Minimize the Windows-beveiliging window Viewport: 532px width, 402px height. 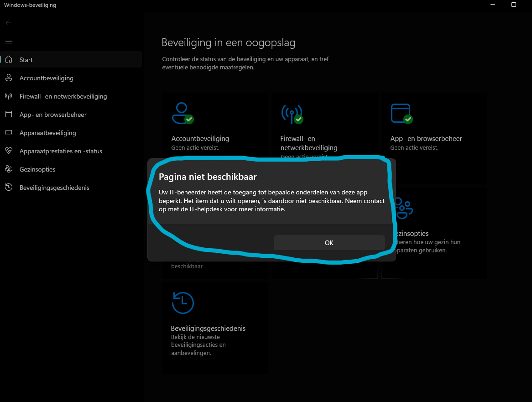point(493,5)
